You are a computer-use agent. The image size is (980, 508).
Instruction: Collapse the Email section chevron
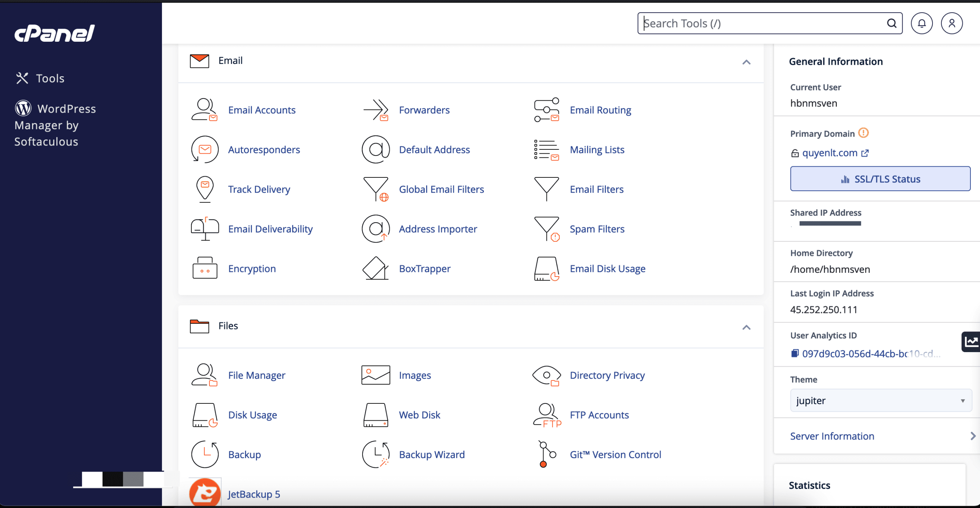(746, 62)
